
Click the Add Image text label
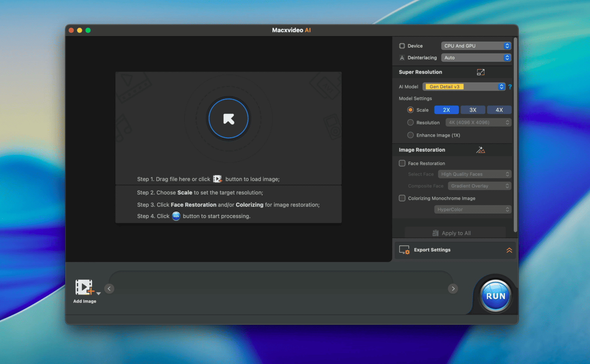[85, 301]
